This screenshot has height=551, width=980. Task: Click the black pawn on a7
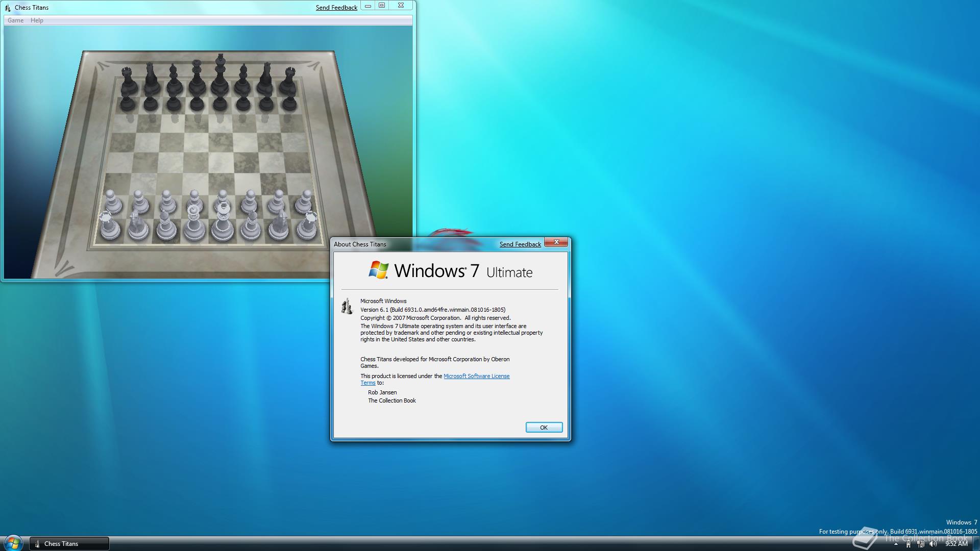click(x=127, y=103)
